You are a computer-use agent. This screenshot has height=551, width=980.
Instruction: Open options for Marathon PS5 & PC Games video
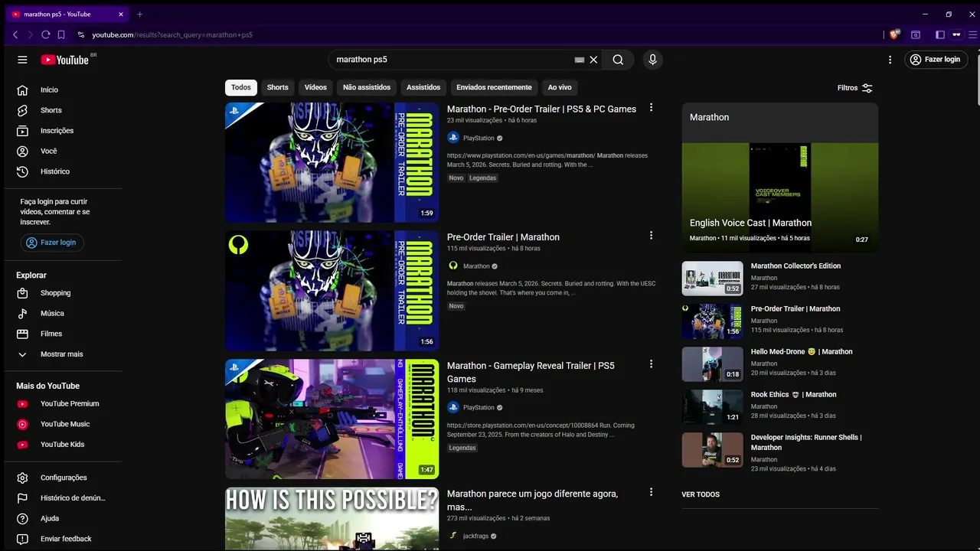coord(652,108)
